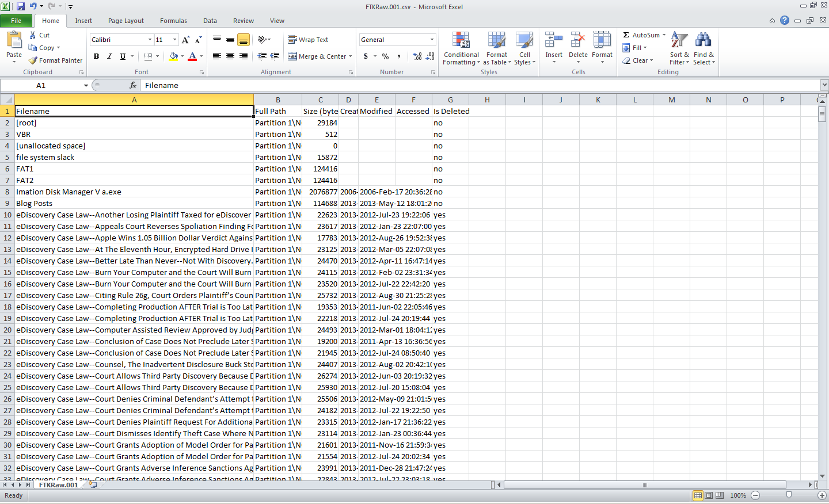
Task: Open Conditional Formatting options
Action: (x=461, y=49)
